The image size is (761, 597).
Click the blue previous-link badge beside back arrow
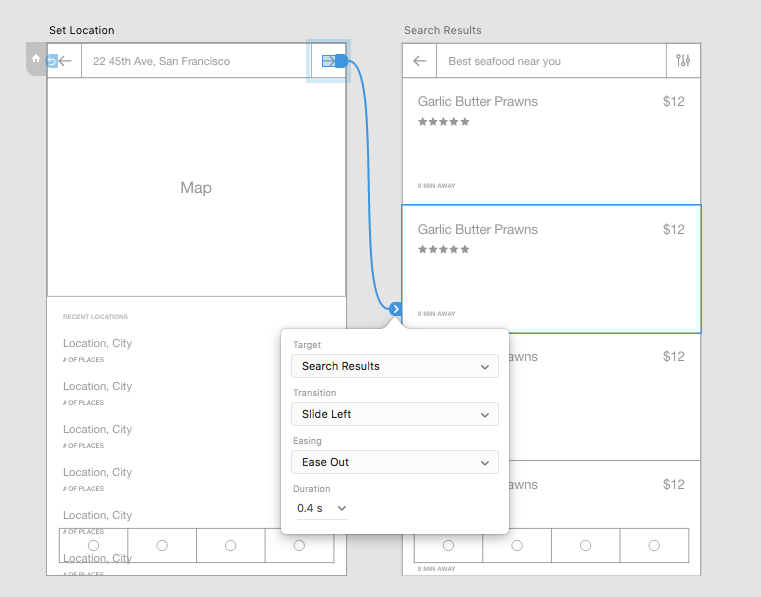pyautogui.click(x=53, y=61)
